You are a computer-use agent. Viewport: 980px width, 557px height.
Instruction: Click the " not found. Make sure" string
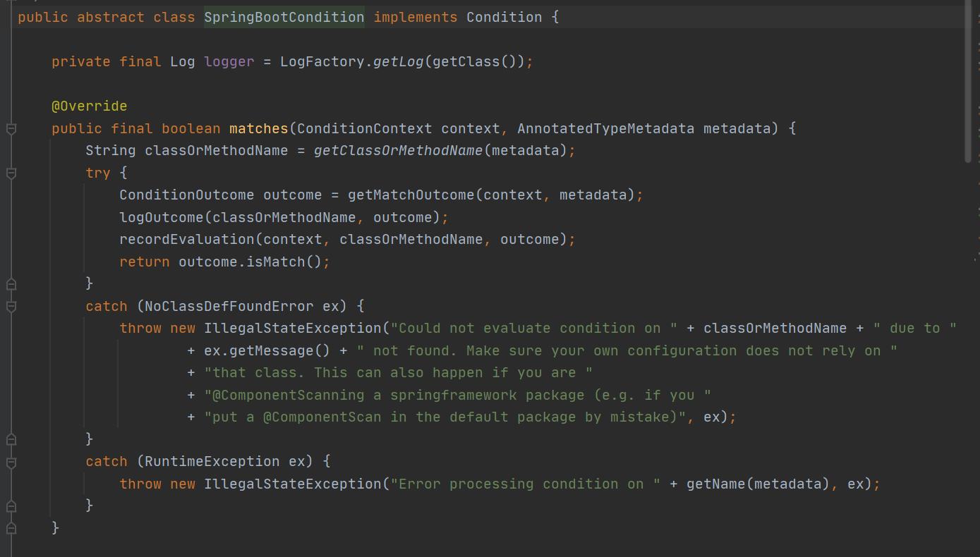click(627, 350)
